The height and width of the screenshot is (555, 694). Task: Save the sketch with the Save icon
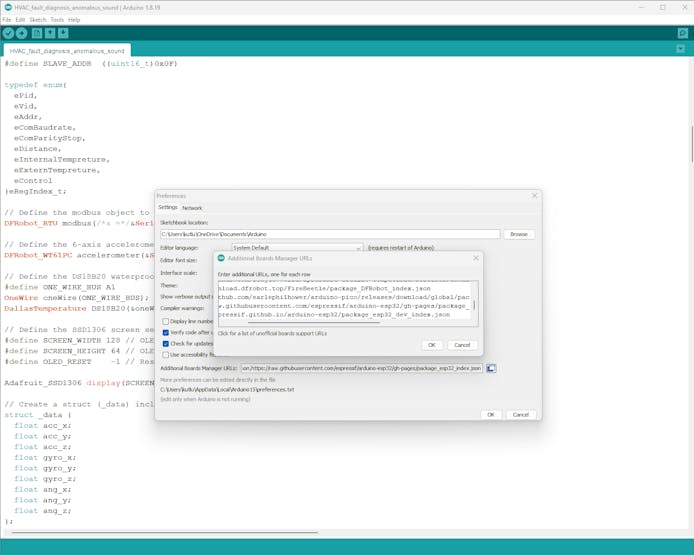(x=63, y=33)
